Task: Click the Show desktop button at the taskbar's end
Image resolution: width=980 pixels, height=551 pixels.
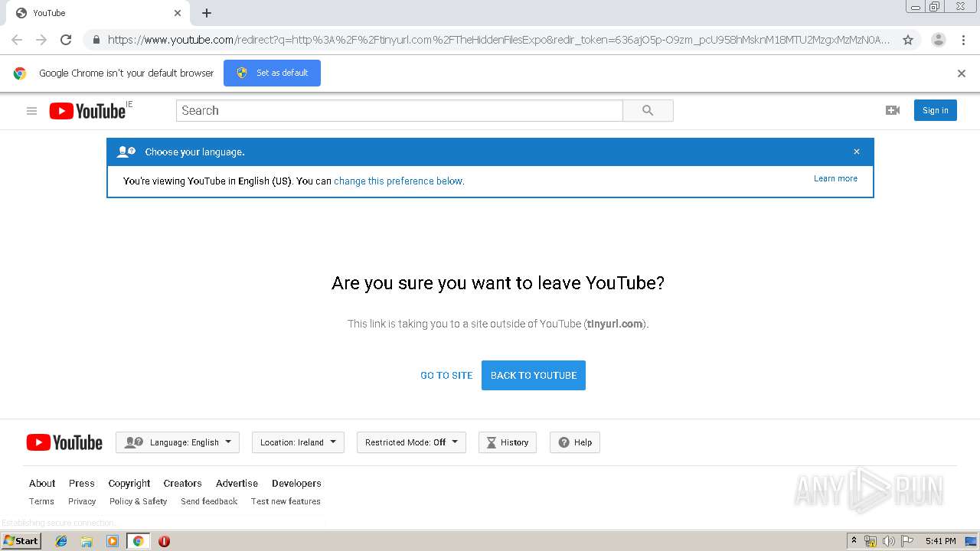Action: pos(972,541)
